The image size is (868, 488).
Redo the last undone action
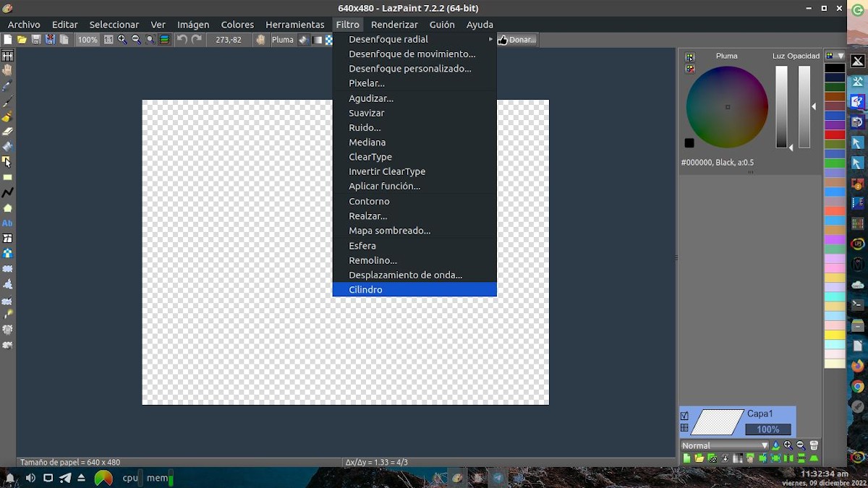tap(197, 40)
